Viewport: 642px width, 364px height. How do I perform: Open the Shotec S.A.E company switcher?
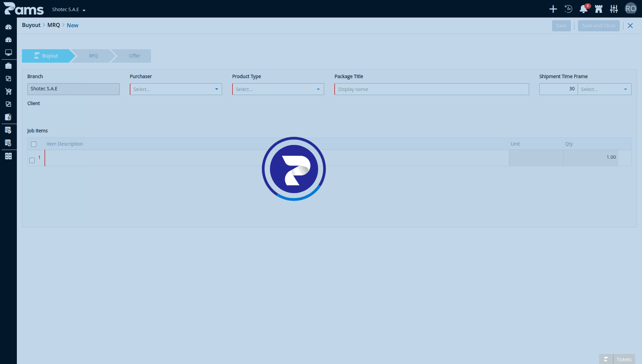[69, 9]
